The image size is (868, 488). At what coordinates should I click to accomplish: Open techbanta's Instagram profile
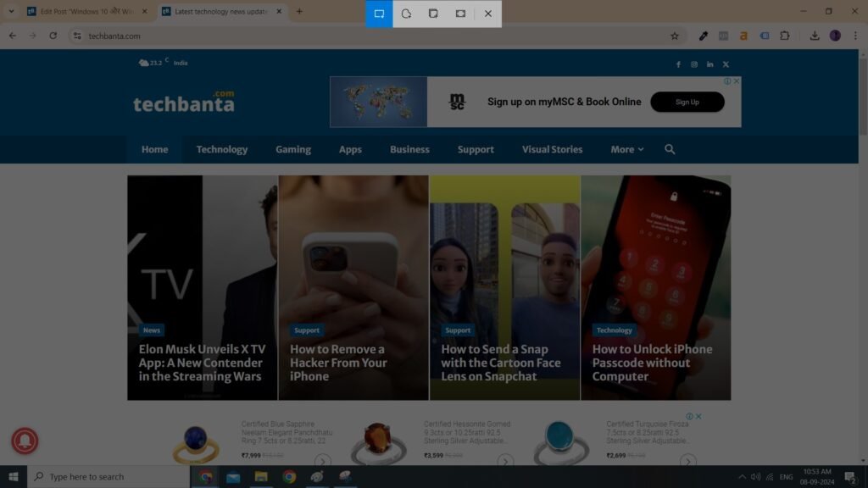pos(694,64)
